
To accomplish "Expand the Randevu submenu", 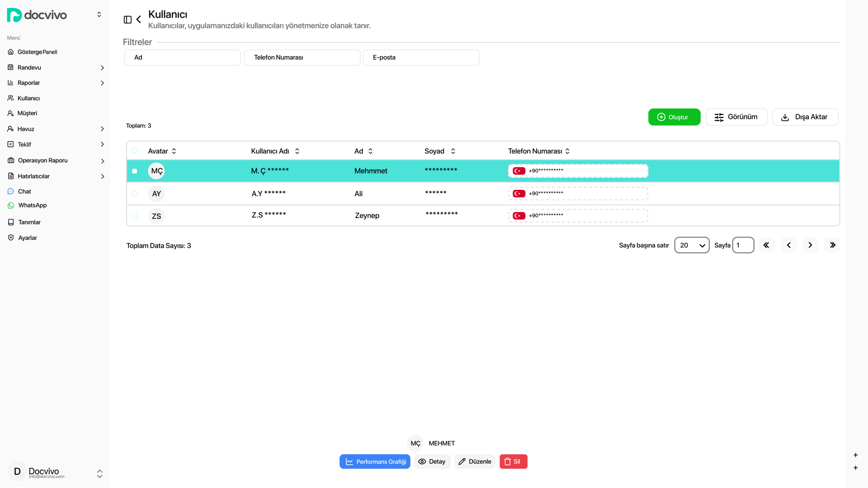I will [102, 68].
